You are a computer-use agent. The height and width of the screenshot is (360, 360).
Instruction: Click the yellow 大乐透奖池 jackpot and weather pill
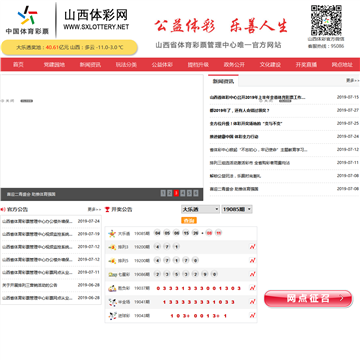point(69,47)
